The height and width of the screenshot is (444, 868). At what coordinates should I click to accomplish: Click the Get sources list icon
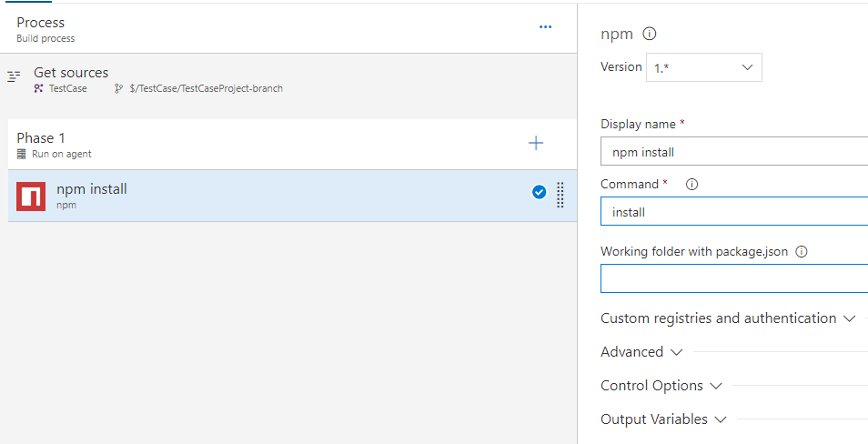point(14,77)
